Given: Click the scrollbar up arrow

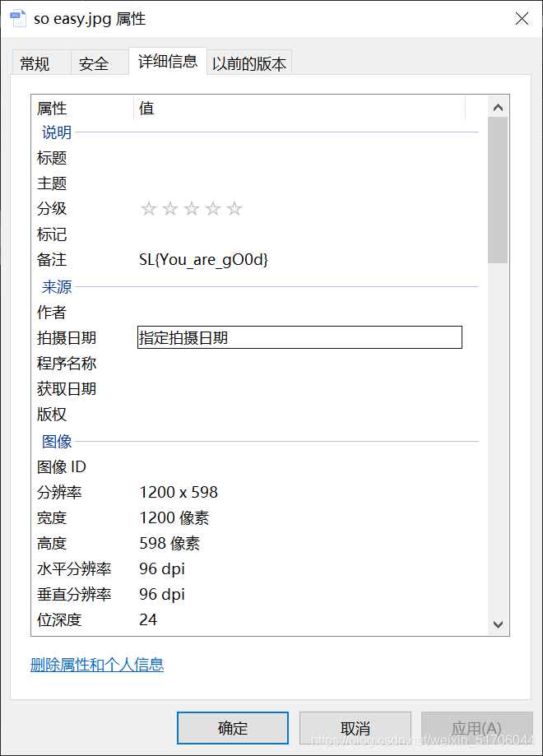Looking at the screenshot, I should [x=498, y=108].
